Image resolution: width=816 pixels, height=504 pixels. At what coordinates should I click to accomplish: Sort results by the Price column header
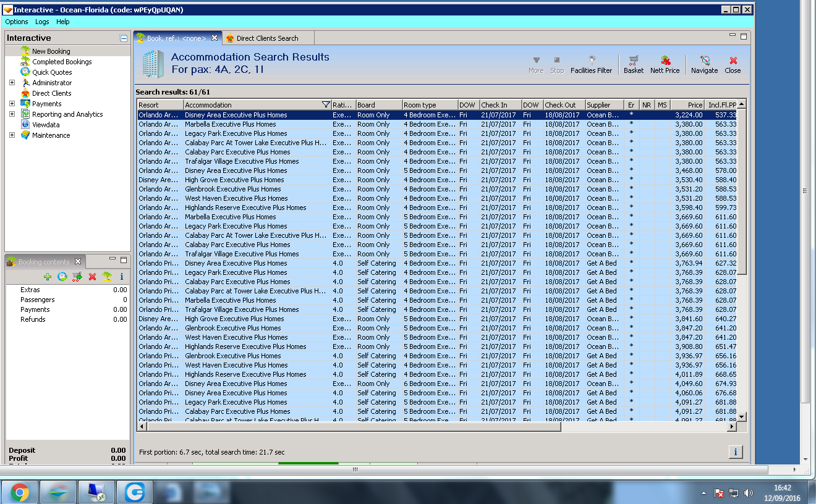point(688,105)
